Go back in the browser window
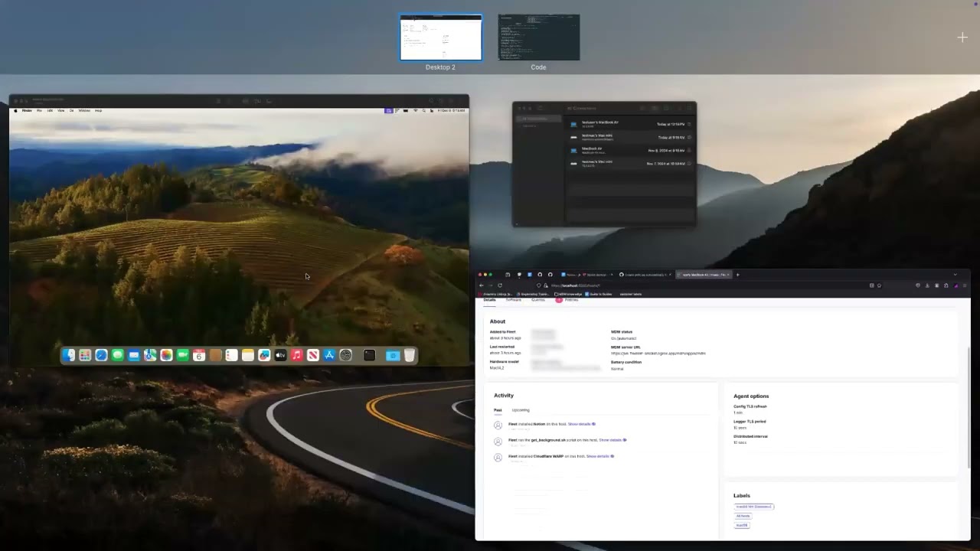 (482, 285)
